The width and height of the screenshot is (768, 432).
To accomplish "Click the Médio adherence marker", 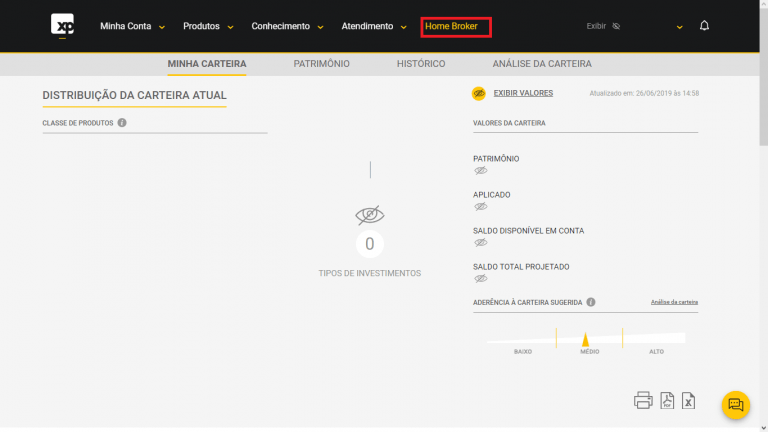I will 585,339.
